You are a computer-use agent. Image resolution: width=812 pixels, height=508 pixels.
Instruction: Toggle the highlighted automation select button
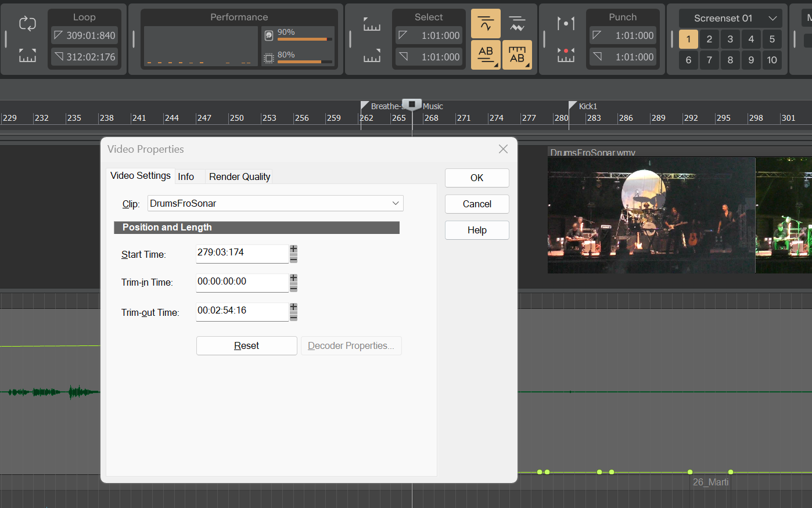pyautogui.click(x=485, y=23)
